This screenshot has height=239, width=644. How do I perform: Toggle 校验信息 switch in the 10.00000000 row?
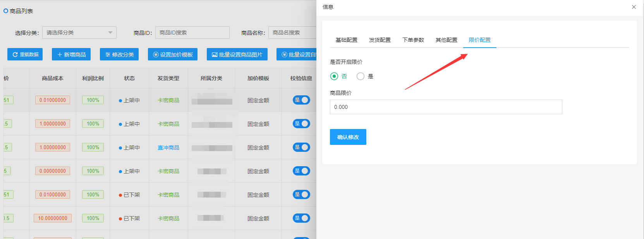[x=301, y=218]
